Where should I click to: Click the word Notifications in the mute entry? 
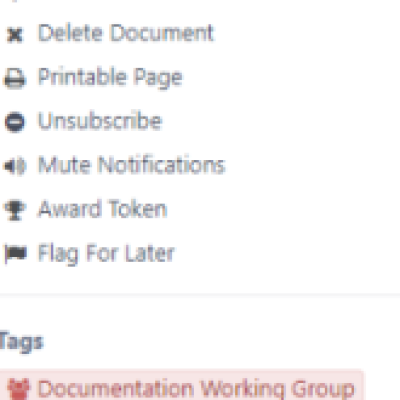tap(162, 165)
